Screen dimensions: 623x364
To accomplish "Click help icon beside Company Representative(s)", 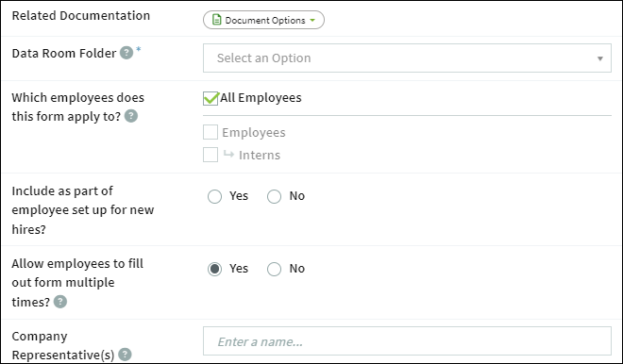I will click(x=126, y=355).
